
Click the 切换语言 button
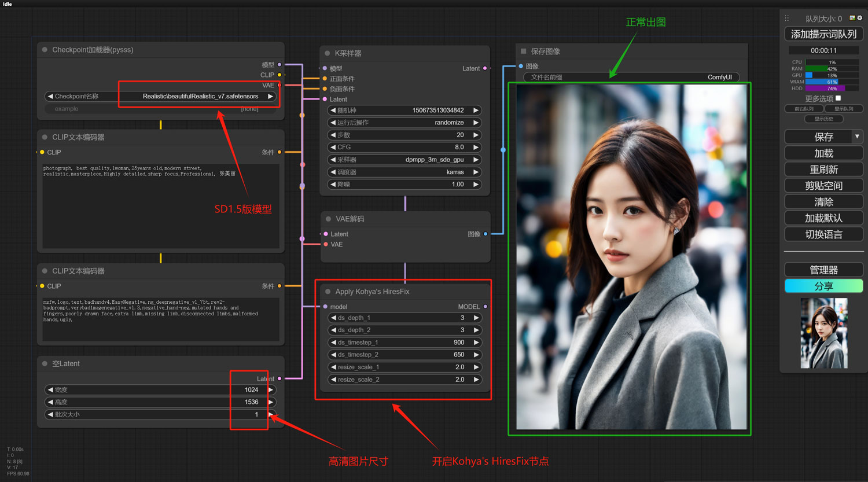point(823,234)
